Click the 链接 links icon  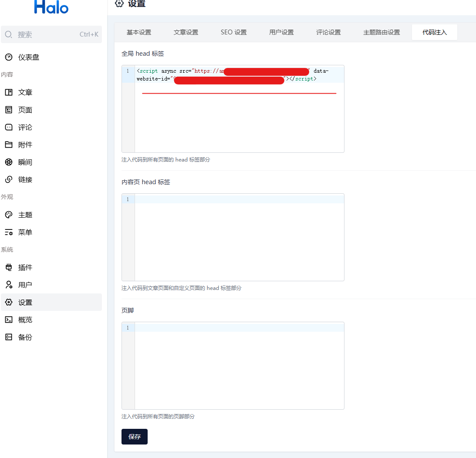[x=9, y=180]
